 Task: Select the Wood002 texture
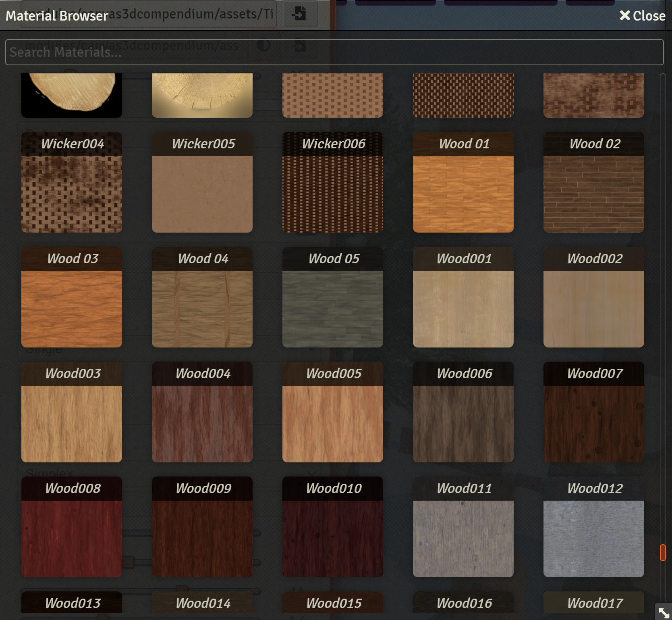tap(594, 297)
